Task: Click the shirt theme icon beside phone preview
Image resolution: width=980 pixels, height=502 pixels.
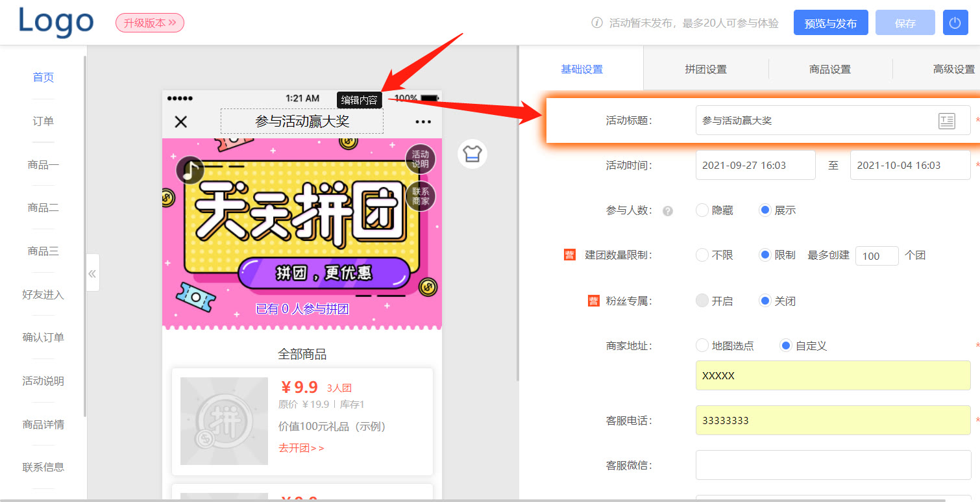Action: click(x=472, y=154)
